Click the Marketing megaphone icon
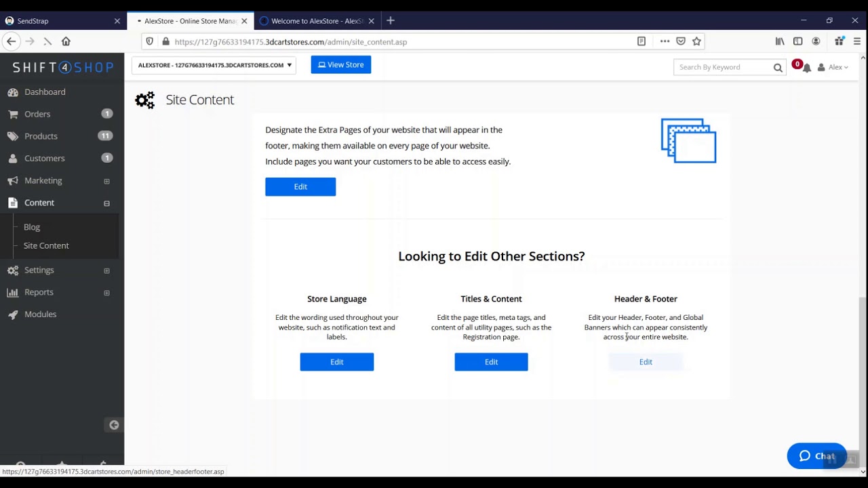 pyautogui.click(x=13, y=181)
